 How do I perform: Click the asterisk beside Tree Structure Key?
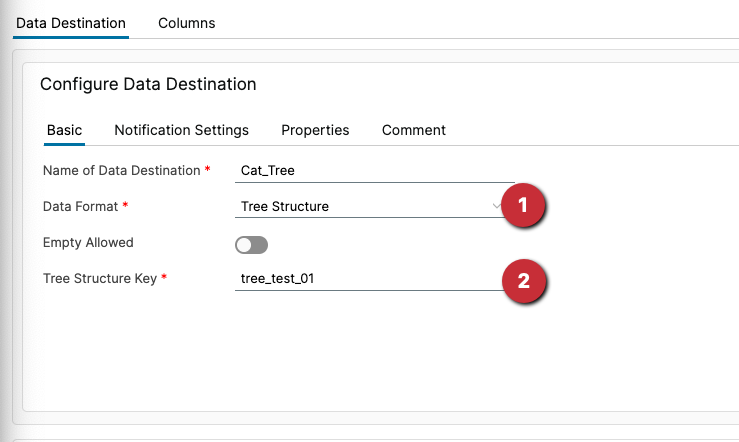tap(164, 279)
